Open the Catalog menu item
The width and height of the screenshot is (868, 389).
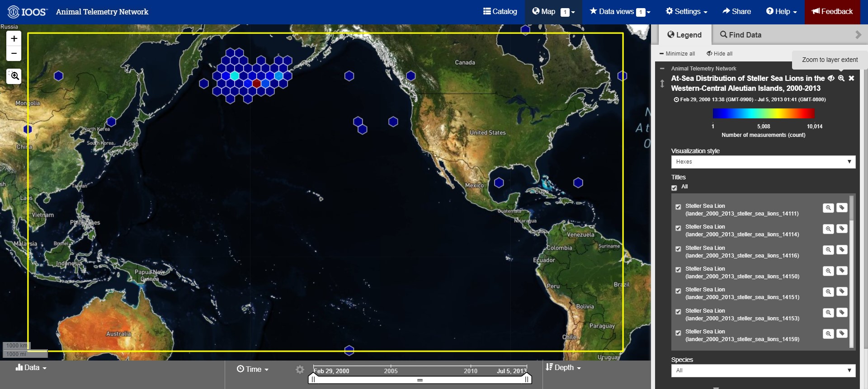500,12
